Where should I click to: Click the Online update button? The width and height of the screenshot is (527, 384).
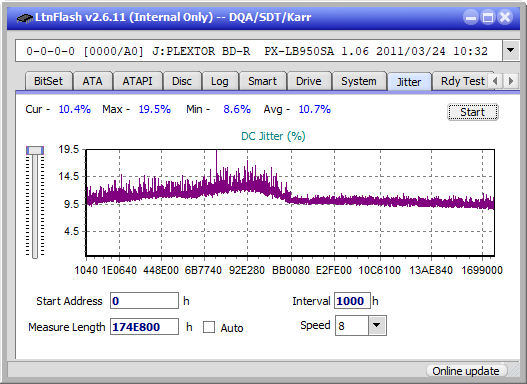[466, 371]
